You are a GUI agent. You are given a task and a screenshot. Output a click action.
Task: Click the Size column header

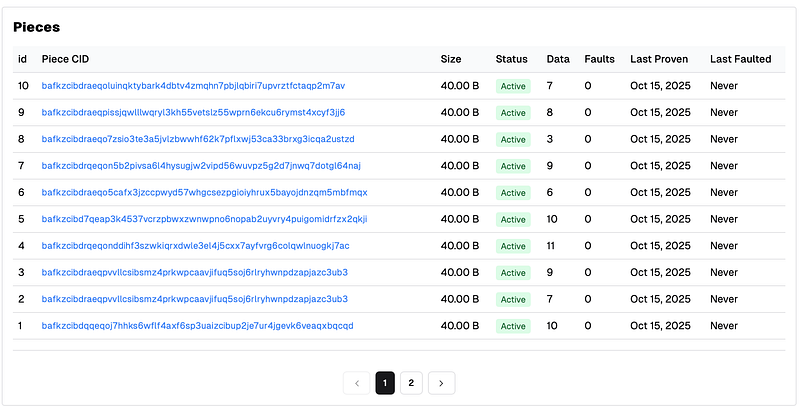coord(451,59)
